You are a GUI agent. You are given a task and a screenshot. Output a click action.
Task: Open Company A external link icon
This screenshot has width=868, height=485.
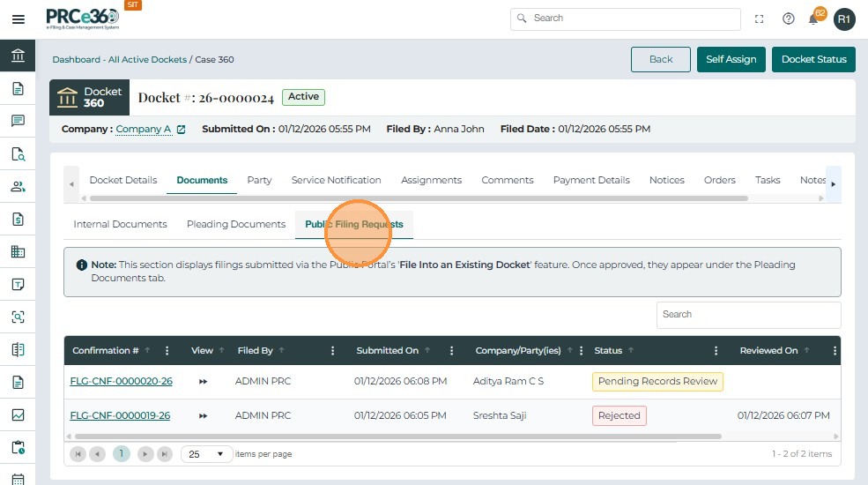pyautogui.click(x=182, y=129)
